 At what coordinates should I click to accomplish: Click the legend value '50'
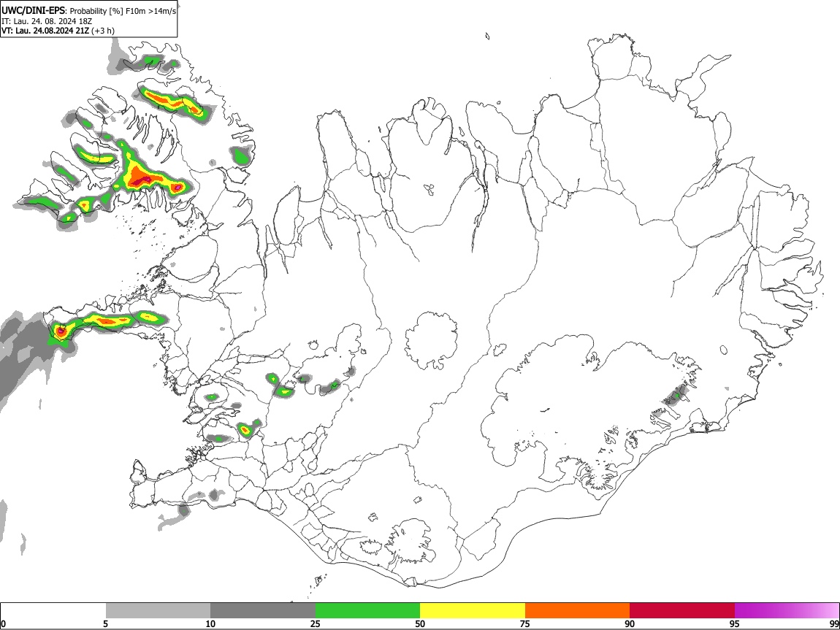click(420, 624)
